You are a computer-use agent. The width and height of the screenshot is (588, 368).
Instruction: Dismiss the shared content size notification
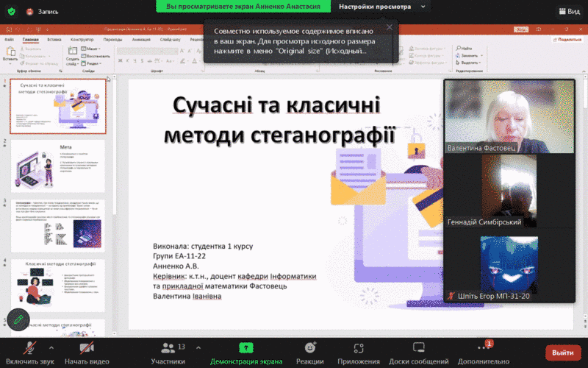coord(390,27)
